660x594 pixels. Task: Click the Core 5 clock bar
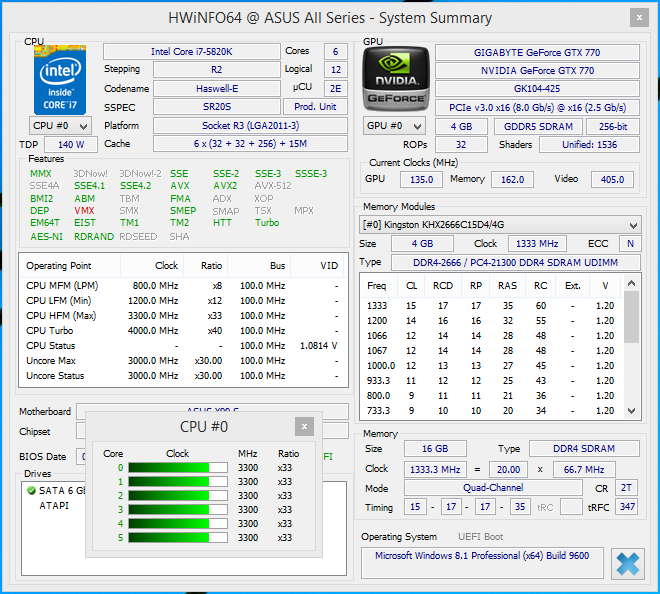click(x=178, y=538)
